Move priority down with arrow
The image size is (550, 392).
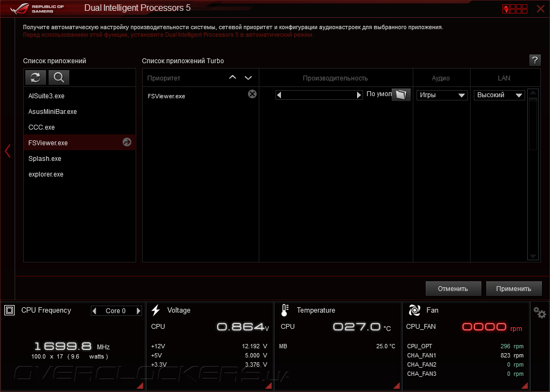[x=248, y=78]
